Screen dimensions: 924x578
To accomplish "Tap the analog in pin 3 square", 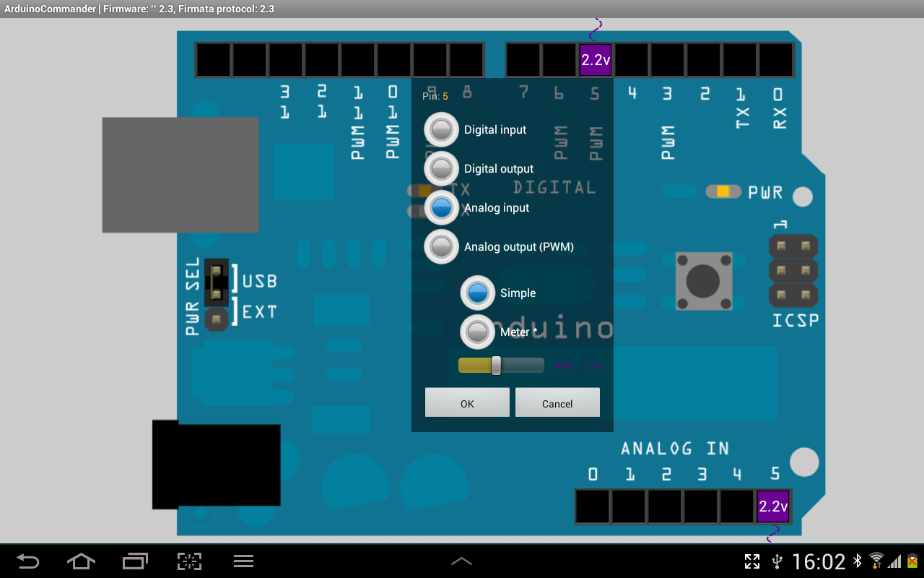I will pyautogui.click(x=701, y=506).
